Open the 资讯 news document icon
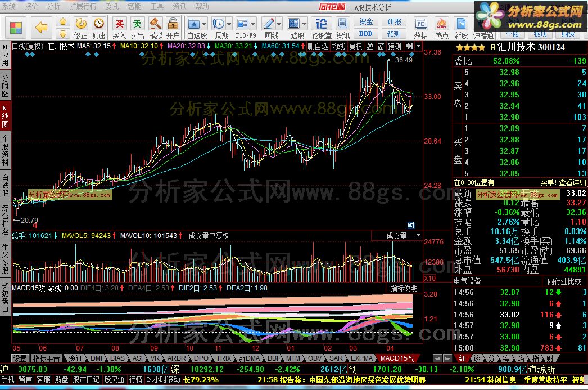Screen dimensions: 588x390 342,24
